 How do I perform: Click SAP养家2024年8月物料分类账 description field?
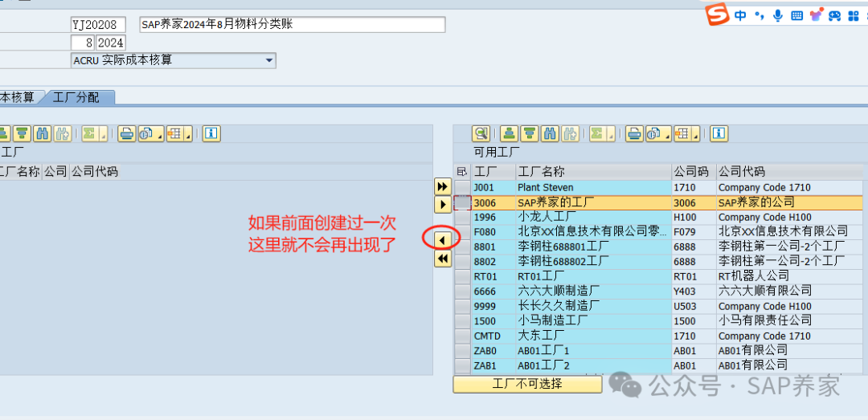293,24
